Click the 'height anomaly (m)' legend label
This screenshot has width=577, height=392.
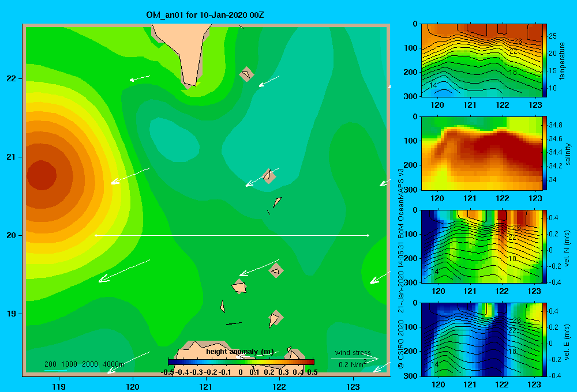(240, 352)
